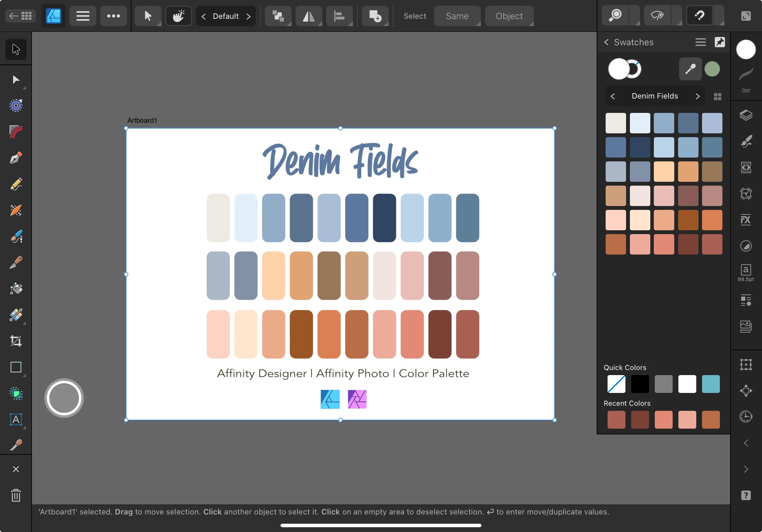Image resolution: width=762 pixels, height=532 pixels.
Task: Pick a red swatch from Recent Colors
Action: tap(616, 419)
